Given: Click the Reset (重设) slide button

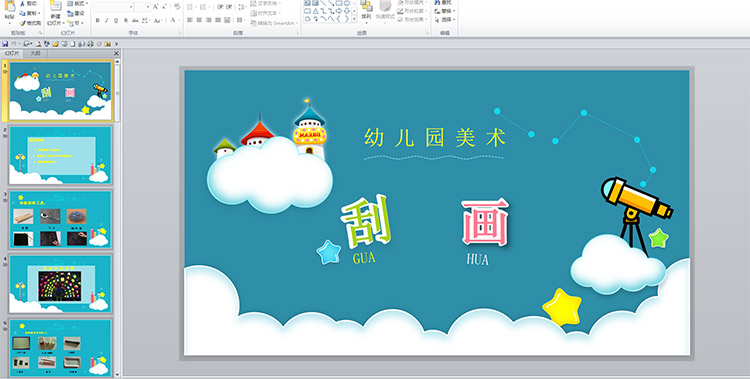Looking at the screenshot, I should click(x=77, y=13).
